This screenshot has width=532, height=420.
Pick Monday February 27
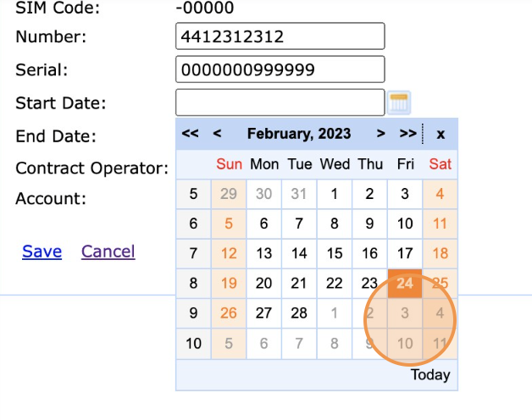click(x=263, y=313)
